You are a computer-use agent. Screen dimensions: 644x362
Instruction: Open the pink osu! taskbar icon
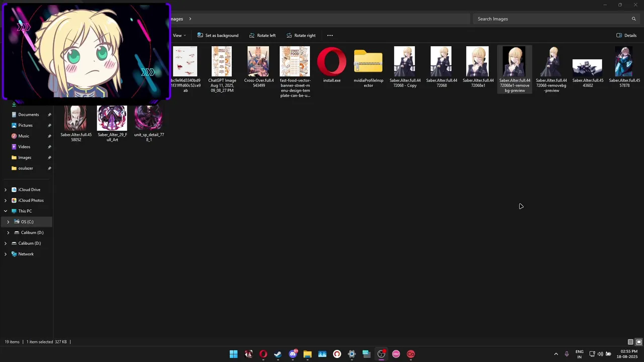click(396, 354)
